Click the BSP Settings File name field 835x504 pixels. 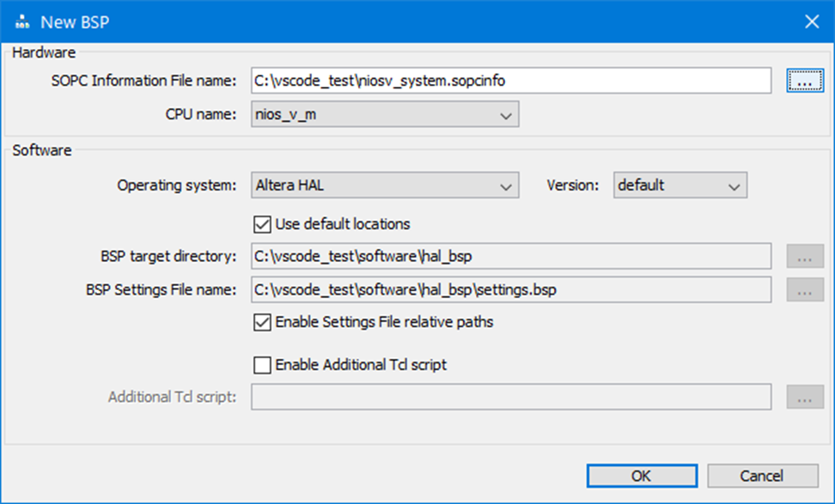pyautogui.click(x=510, y=290)
